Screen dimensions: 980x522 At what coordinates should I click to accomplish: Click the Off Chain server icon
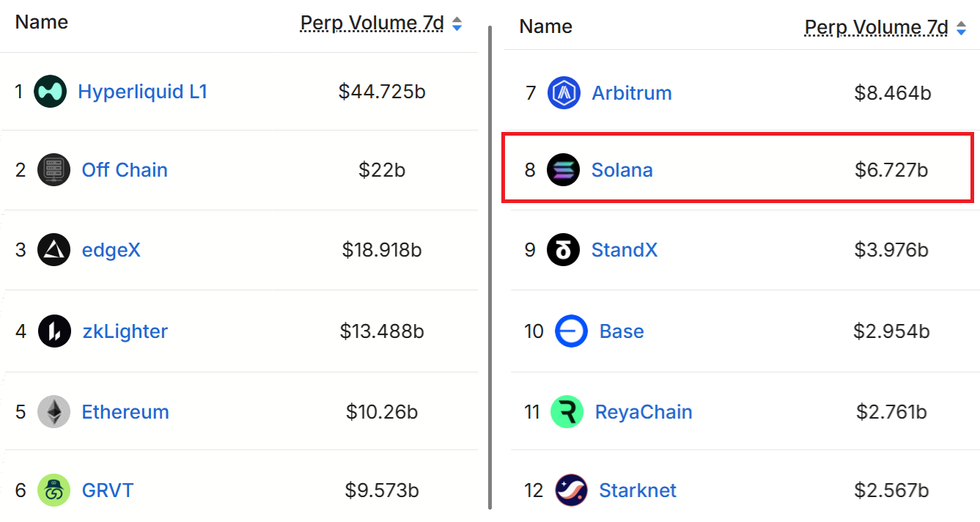click(x=53, y=169)
